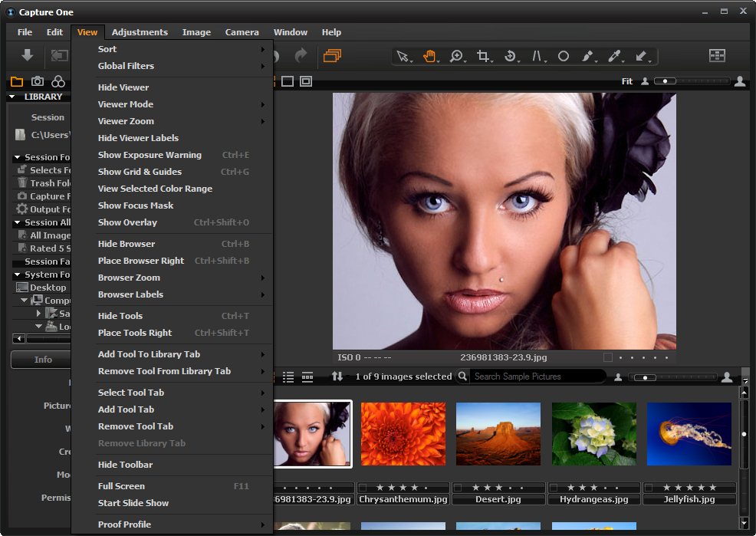756x536 pixels.
Task: Click the browser sort arrows icon
Action: [337, 377]
